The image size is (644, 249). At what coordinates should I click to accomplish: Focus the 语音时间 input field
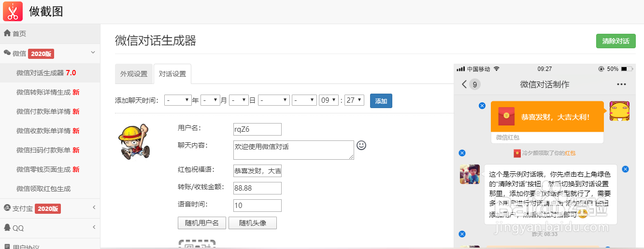[257, 205]
